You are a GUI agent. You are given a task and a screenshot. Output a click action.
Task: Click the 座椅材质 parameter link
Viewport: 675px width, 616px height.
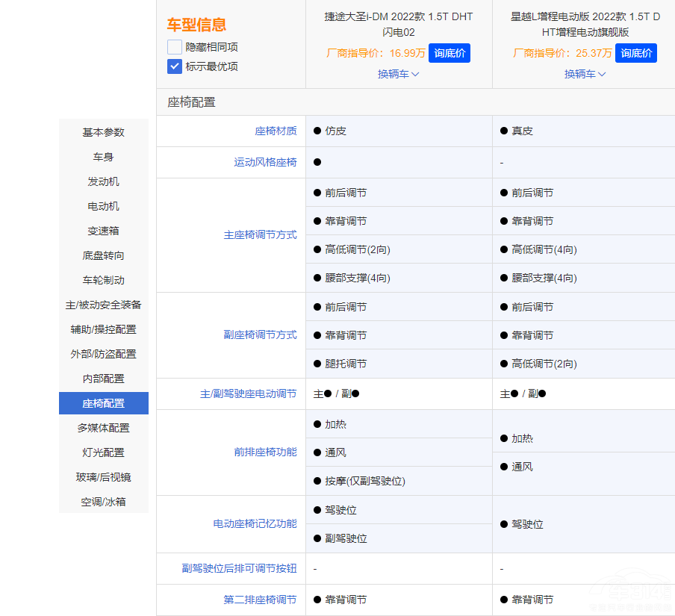(276, 131)
